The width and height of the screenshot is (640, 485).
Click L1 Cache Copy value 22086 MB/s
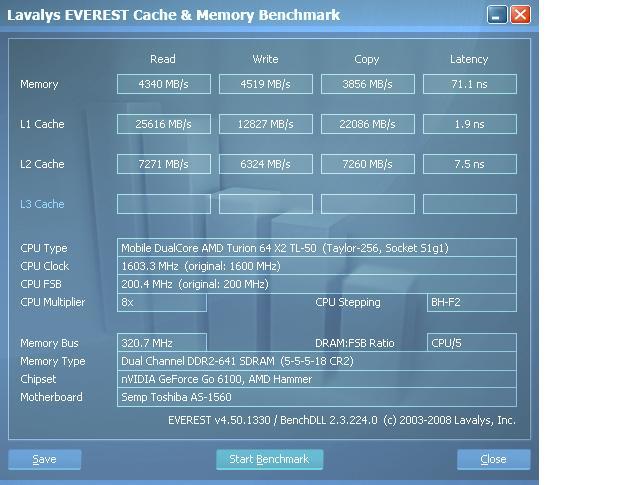368,124
